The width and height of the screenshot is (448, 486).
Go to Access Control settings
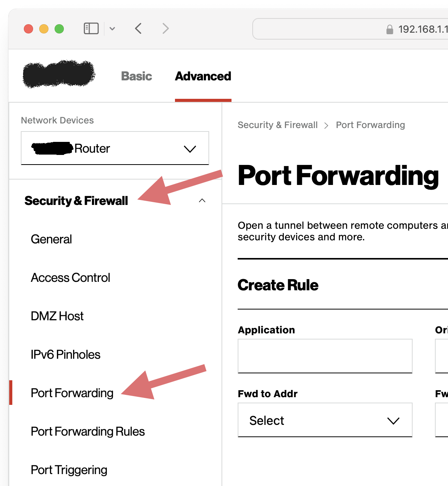click(71, 278)
